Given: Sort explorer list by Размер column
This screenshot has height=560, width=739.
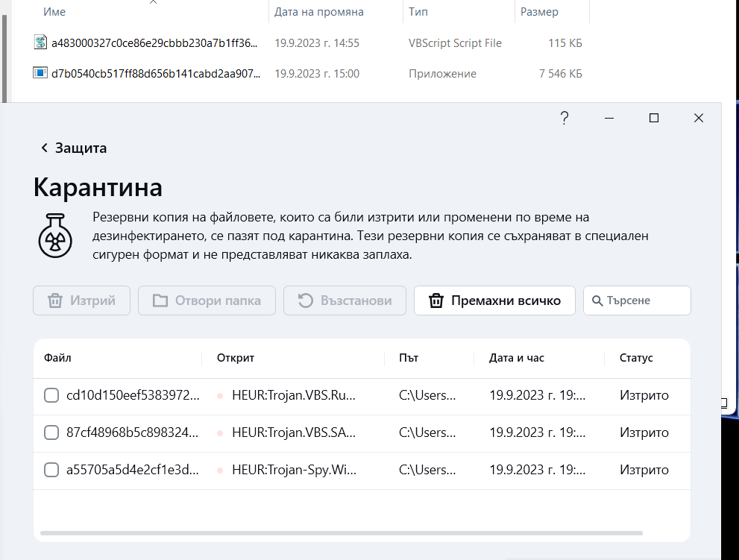Looking at the screenshot, I should click(x=539, y=12).
